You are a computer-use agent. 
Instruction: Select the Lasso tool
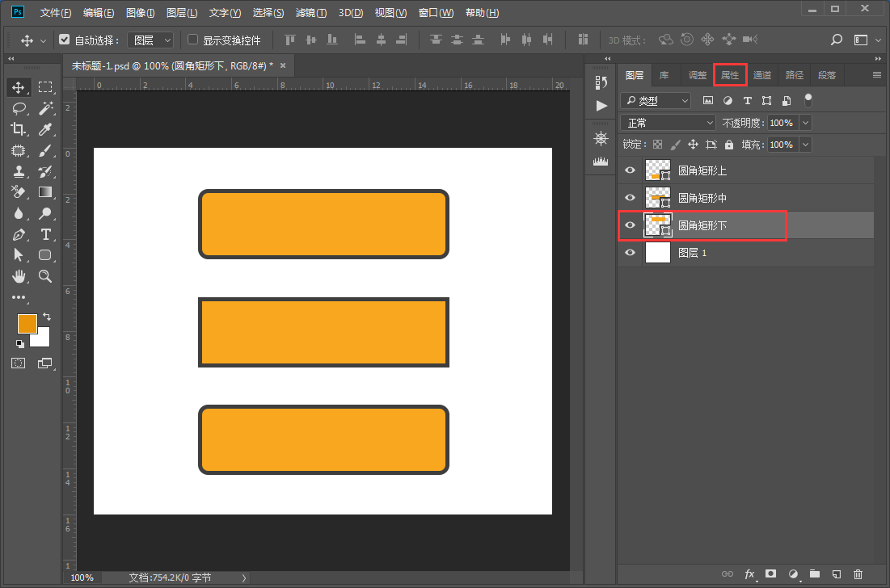point(19,107)
